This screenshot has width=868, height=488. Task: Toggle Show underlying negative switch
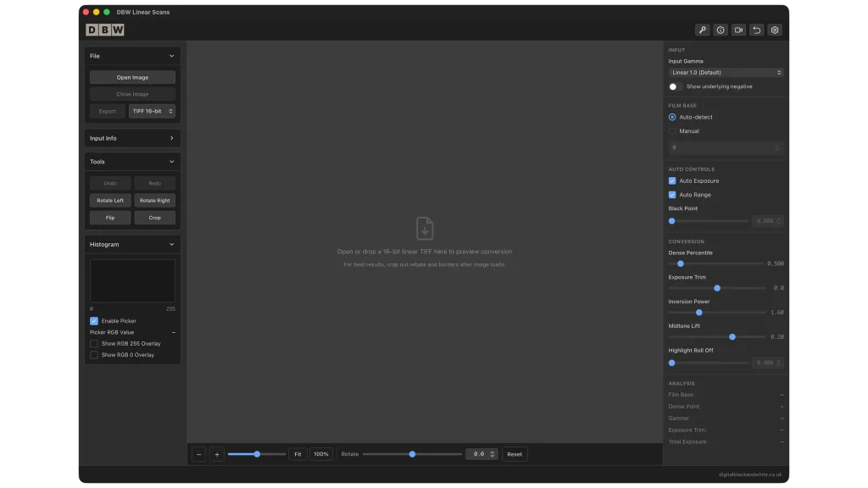pos(676,87)
